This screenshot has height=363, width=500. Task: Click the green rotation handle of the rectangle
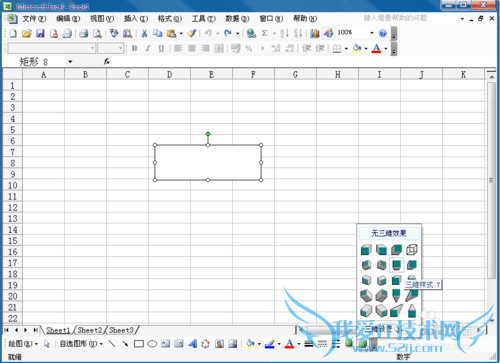pos(208,134)
